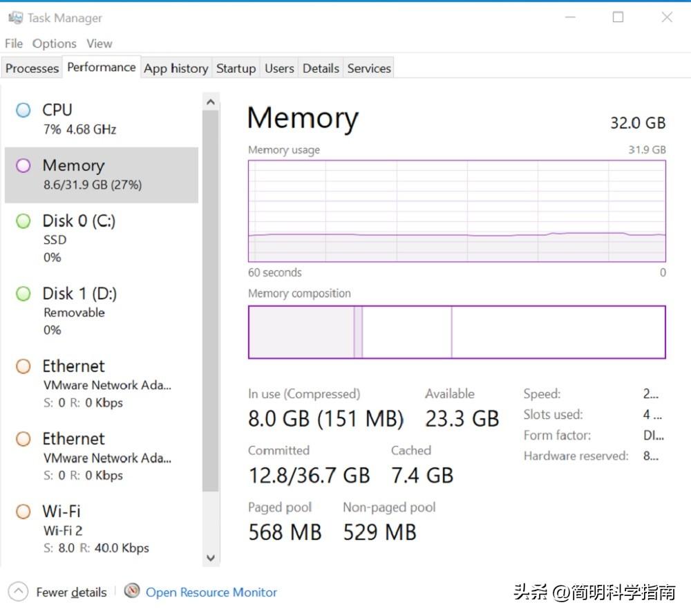This screenshot has width=691, height=616.
Task: Click the 23.3 GB Available value
Action: 462,418
